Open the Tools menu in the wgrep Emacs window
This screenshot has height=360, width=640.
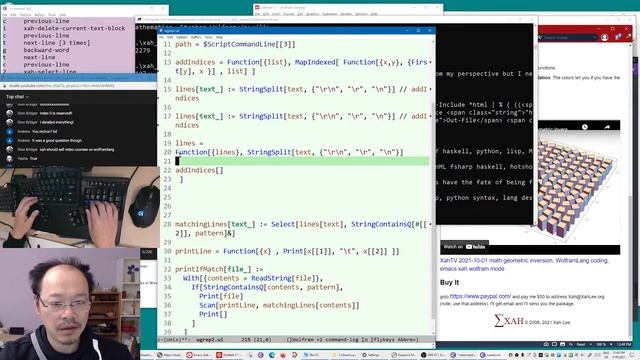click(x=209, y=37)
